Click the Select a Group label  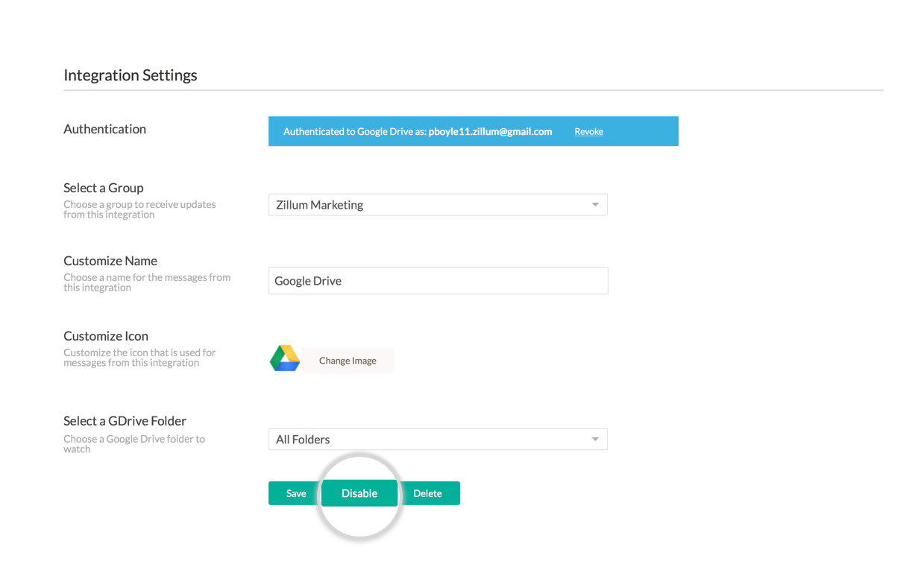104,188
